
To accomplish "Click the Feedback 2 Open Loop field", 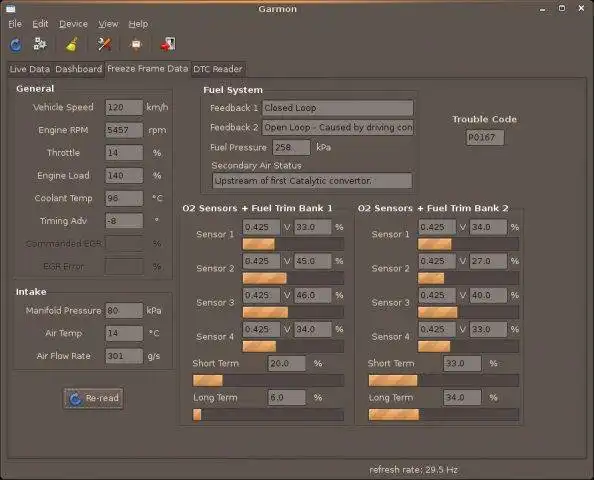I will 338,128.
